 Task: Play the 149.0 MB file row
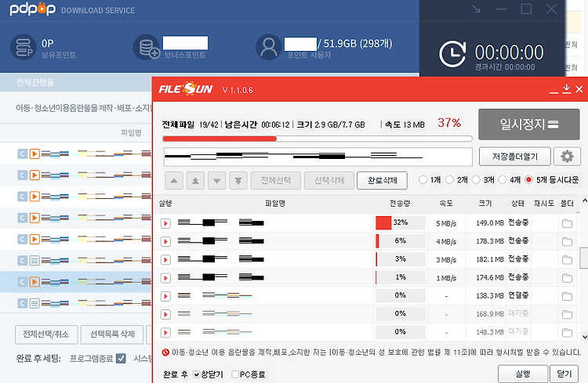(165, 223)
